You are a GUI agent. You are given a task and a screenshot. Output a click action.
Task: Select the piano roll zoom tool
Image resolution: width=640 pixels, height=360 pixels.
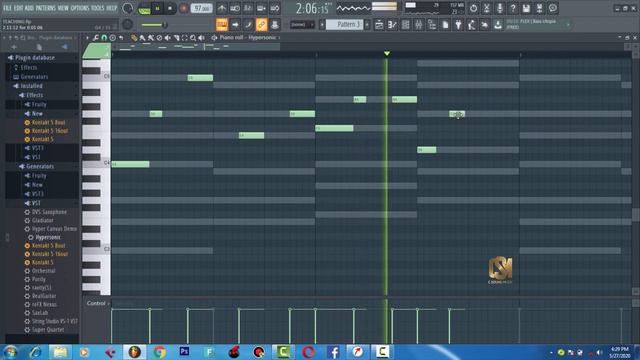click(193, 38)
